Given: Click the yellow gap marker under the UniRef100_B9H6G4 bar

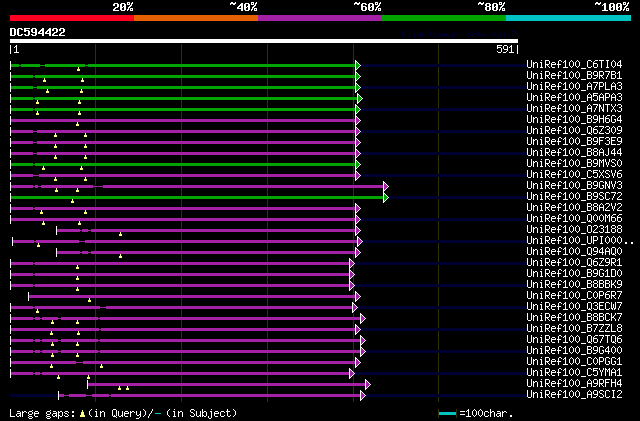Looking at the screenshot, I should pyautogui.click(x=78, y=124).
